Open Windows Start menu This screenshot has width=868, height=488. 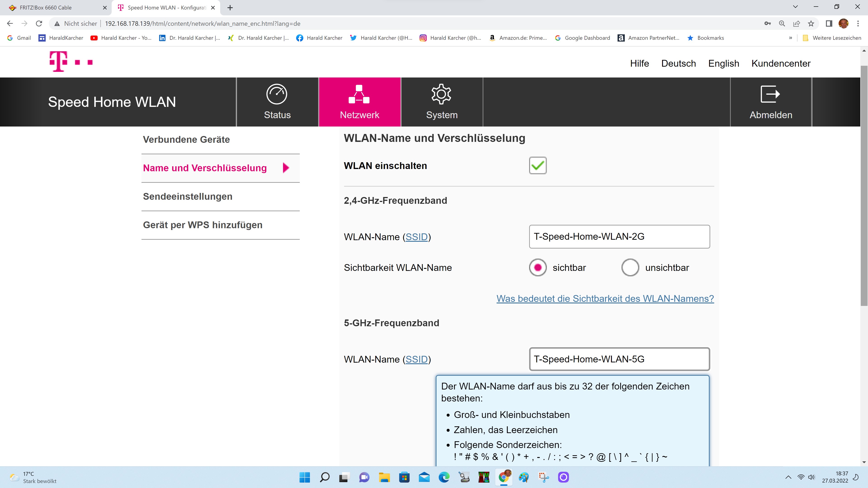pyautogui.click(x=305, y=477)
